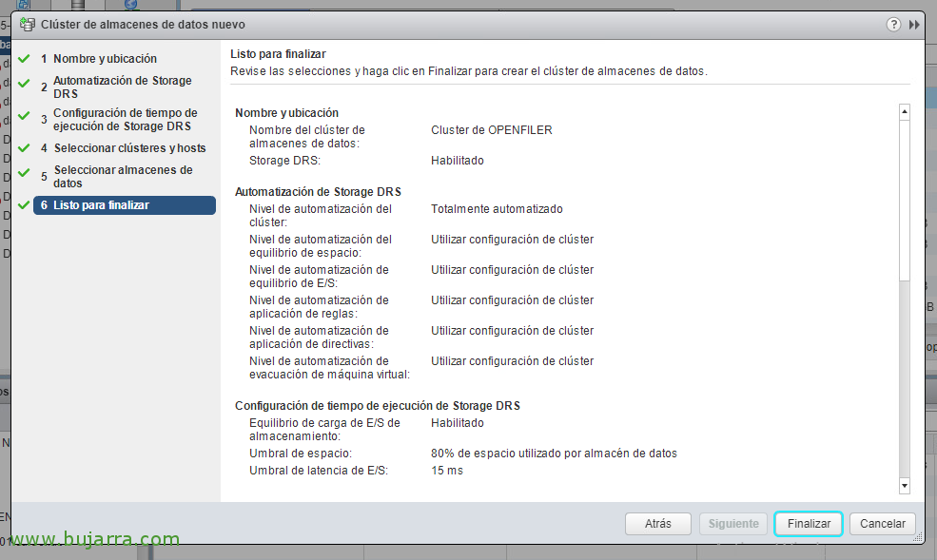Go to step 1 Nombre y ubicación
Image resolution: width=937 pixels, height=560 pixels.
[x=105, y=59]
